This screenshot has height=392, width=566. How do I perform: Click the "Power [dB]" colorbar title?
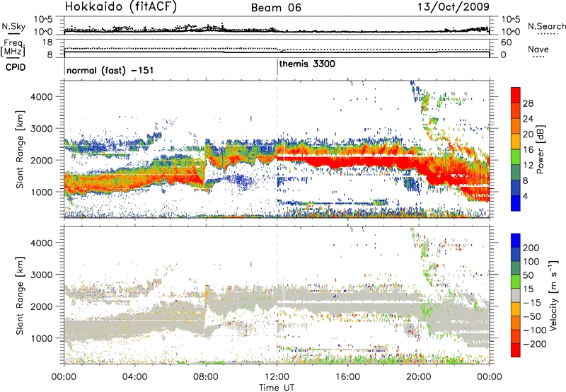point(540,149)
